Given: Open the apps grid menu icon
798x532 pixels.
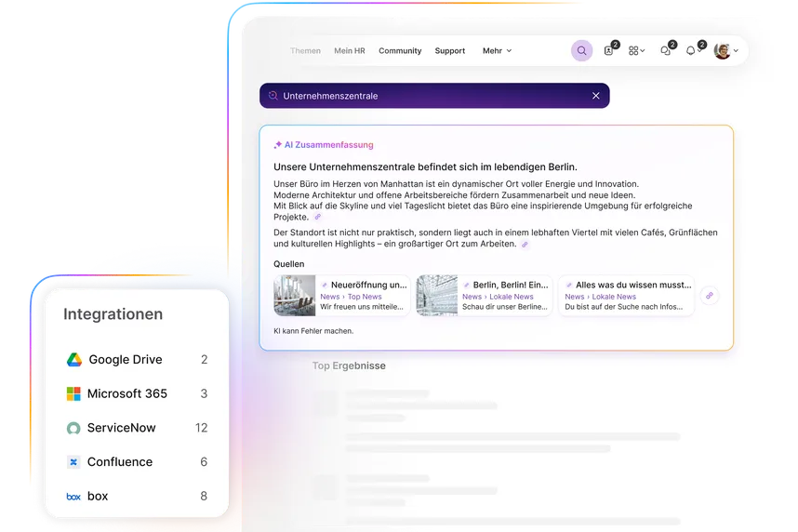Looking at the screenshot, I should pos(636,50).
